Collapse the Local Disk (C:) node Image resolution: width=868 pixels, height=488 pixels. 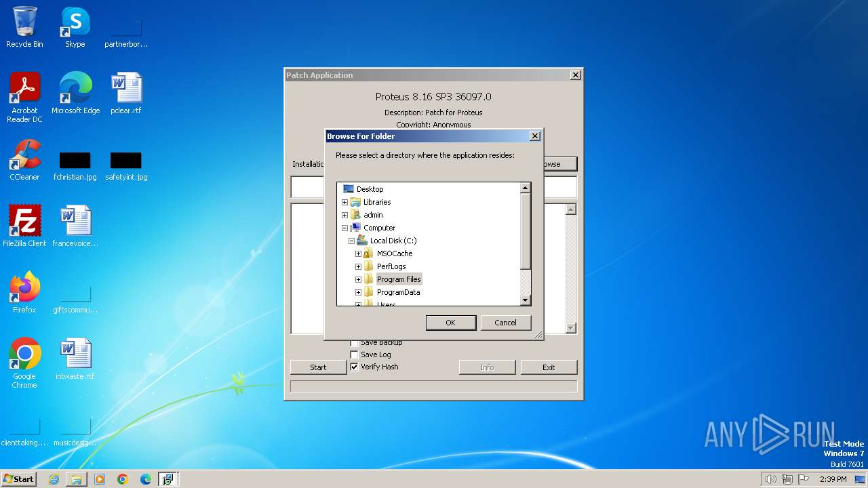tap(351, 241)
